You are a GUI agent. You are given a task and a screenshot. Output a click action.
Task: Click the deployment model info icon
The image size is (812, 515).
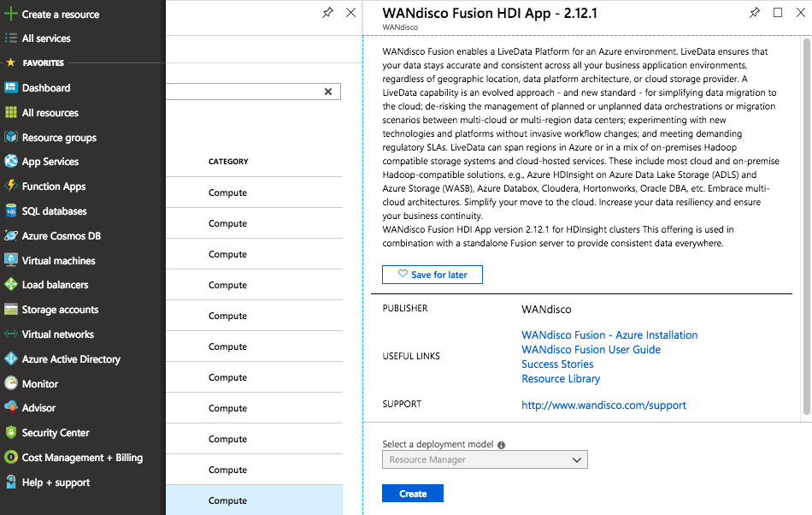coord(501,445)
